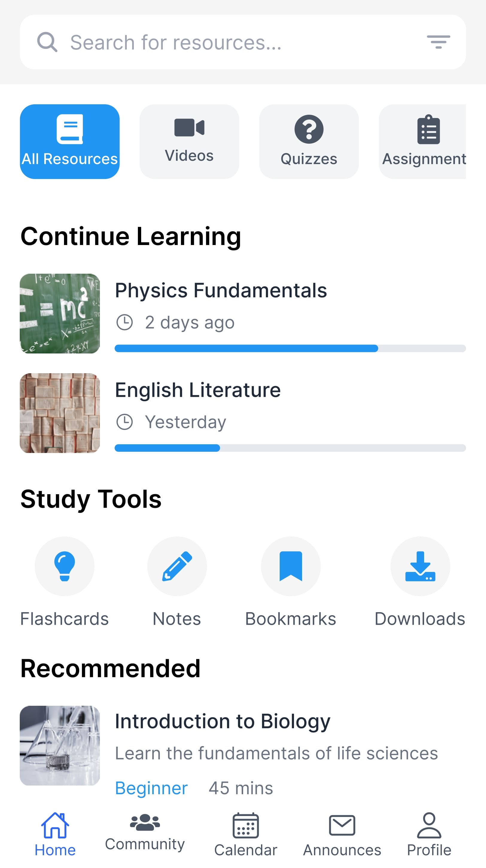The height and width of the screenshot is (868, 486).
Task: Tap the search magnifier icon
Action: [47, 42]
